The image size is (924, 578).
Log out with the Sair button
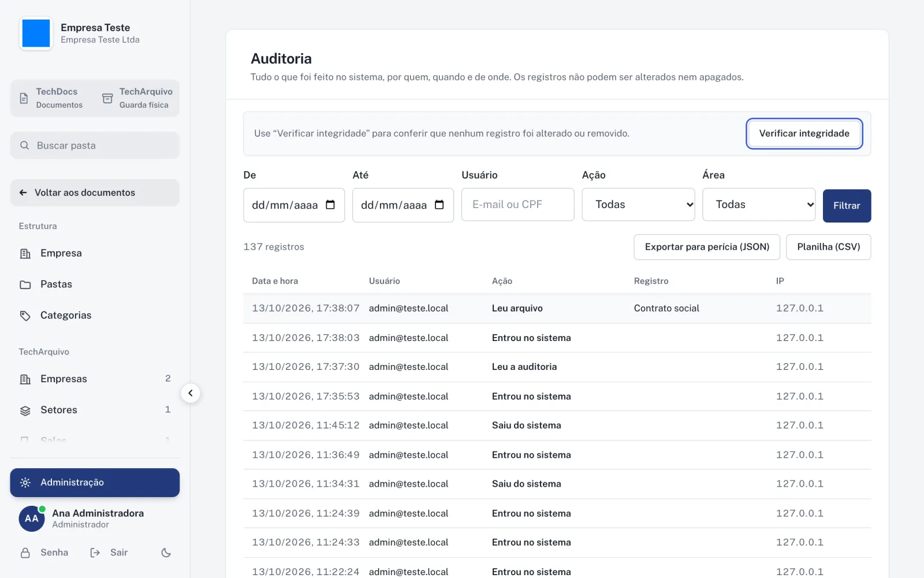[x=109, y=553]
